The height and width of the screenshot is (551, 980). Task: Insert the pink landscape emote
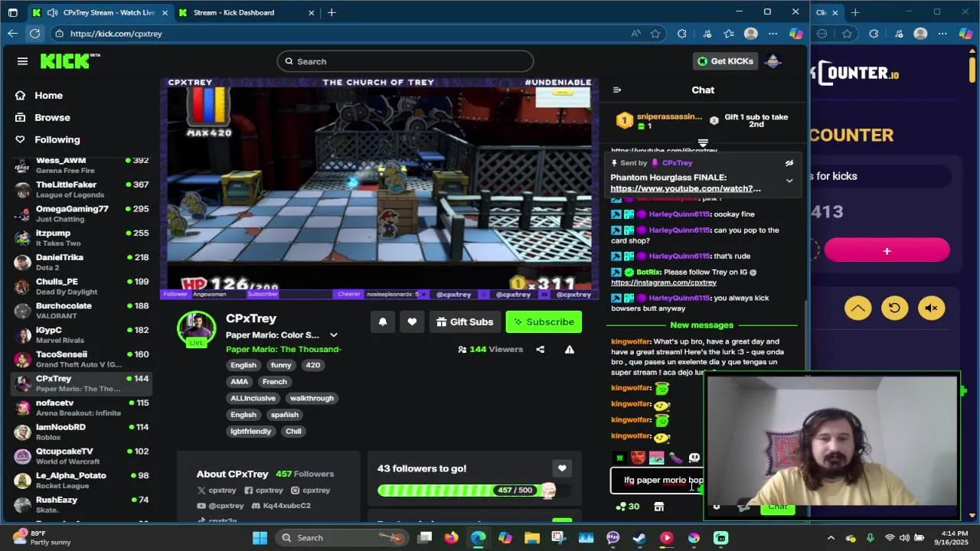[656, 458]
